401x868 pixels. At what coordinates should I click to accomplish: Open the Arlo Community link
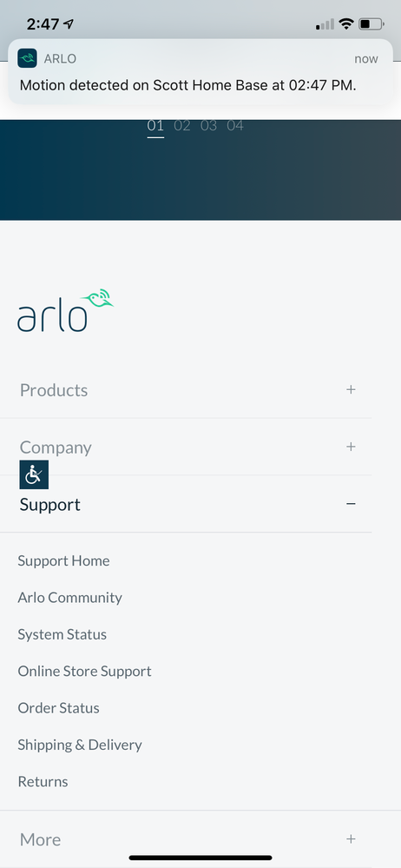tap(69, 598)
